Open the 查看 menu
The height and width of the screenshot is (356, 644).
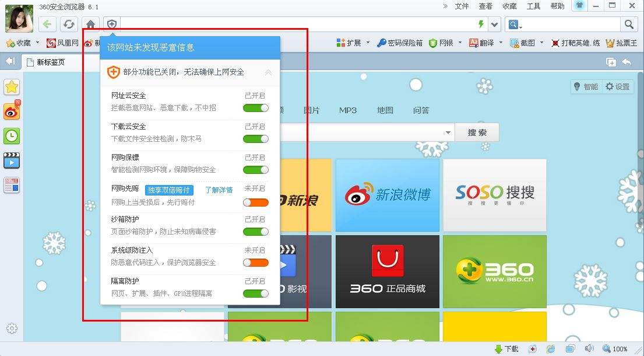[x=485, y=6]
